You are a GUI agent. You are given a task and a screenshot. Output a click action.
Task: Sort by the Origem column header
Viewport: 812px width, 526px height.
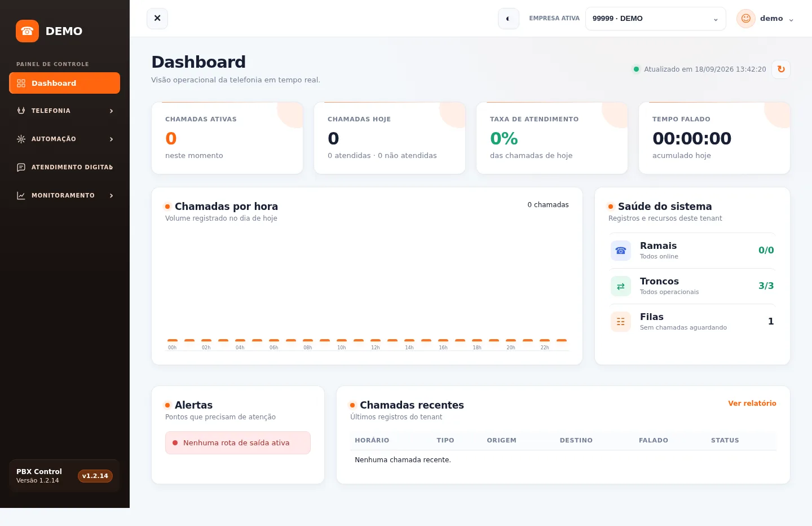coord(502,440)
